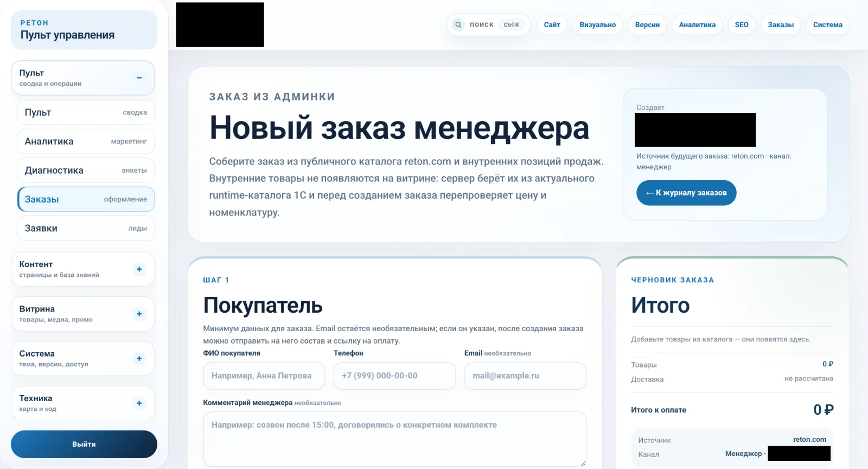This screenshot has width=868, height=469.
Task: Expand the Система sidebar section
Action: [139, 358]
